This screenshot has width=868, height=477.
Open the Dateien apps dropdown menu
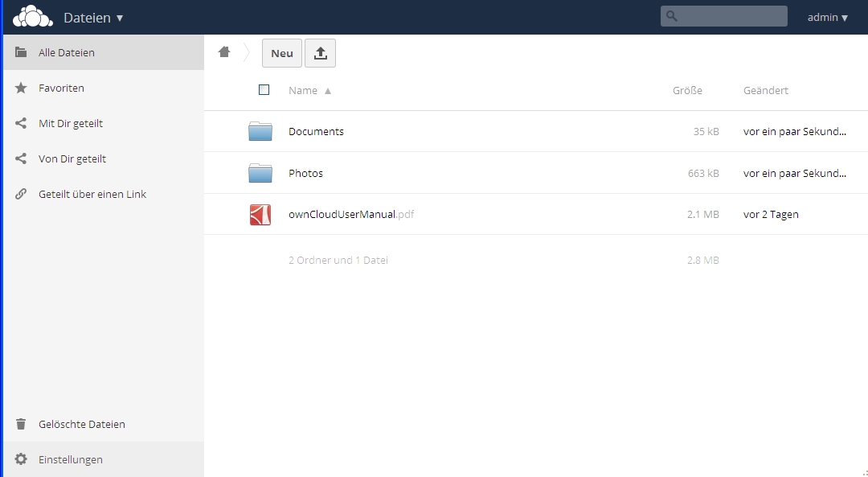pos(93,18)
